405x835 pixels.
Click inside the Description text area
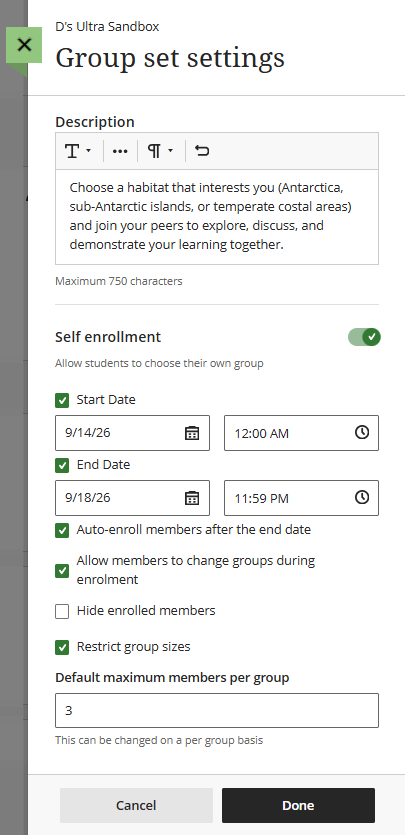[217, 217]
